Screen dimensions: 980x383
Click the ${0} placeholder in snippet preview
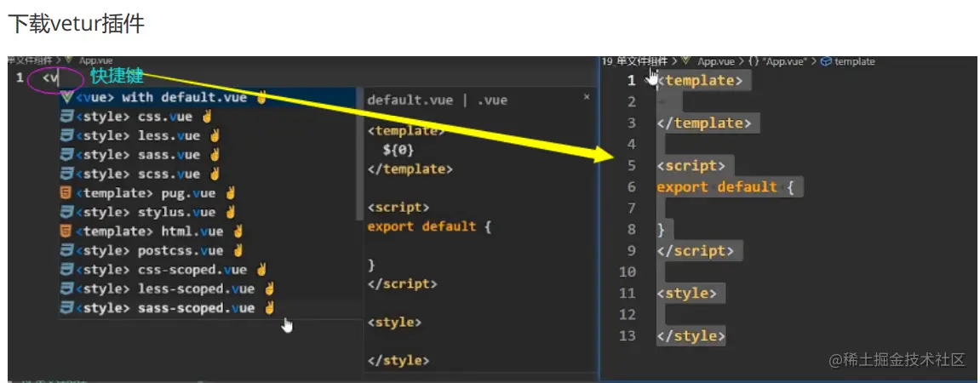click(398, 150)
